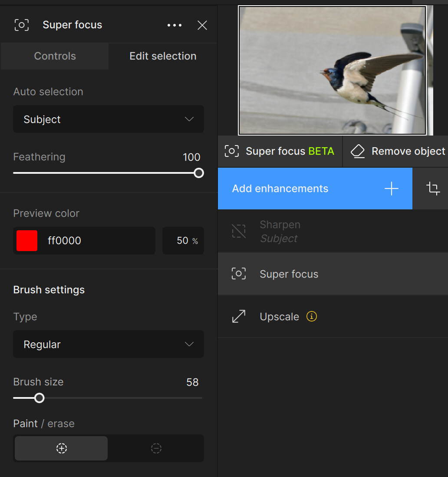Click the Preview color label
The width and height of the screenshot is (448, 477).
46,213
